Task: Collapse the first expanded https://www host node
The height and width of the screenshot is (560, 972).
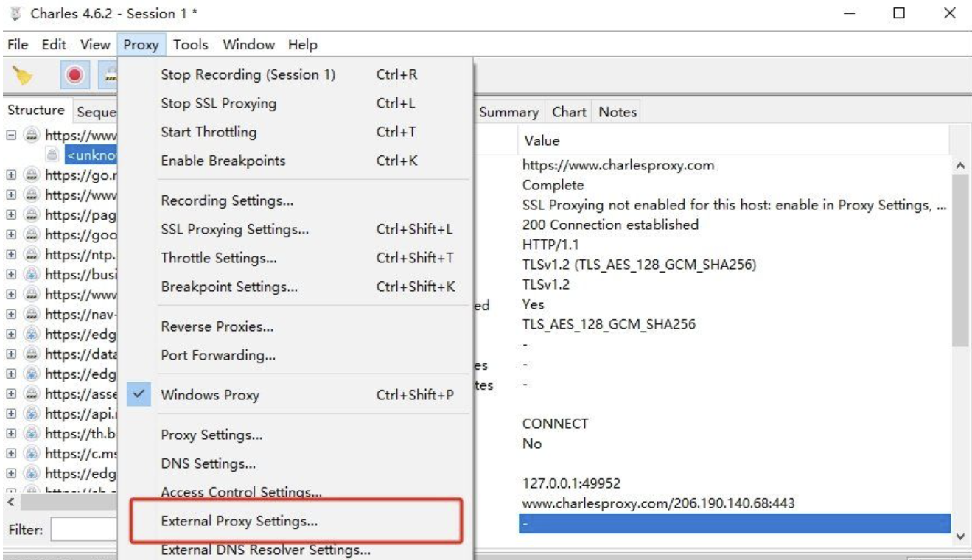Action: pos(12,136)
